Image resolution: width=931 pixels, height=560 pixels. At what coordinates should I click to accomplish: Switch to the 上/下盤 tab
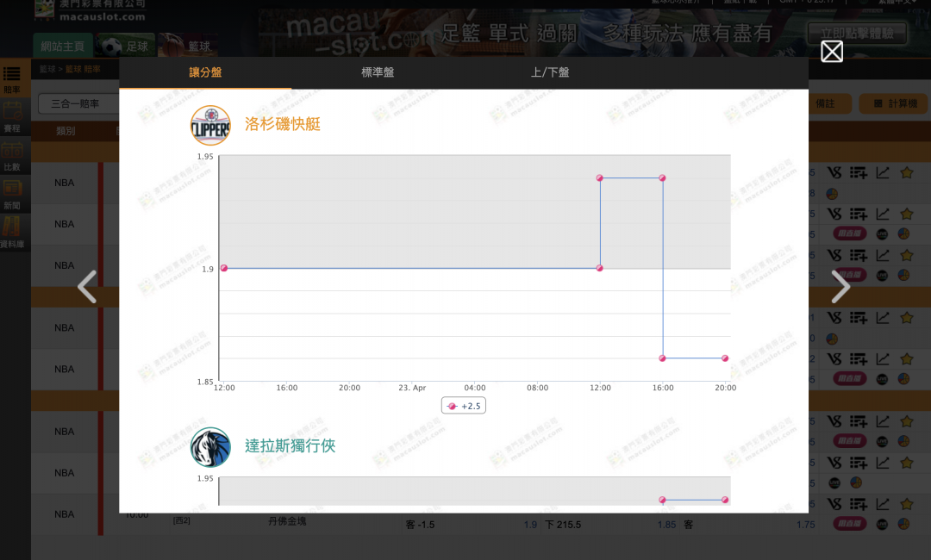pos(550,72)
